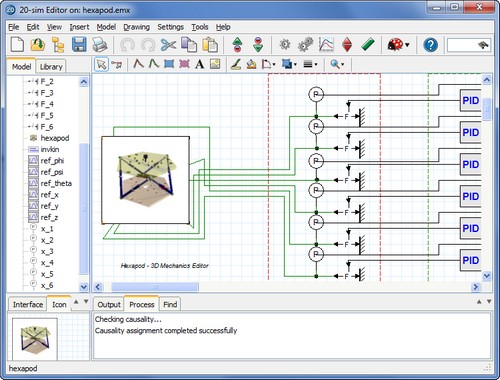This screenshot has width=500, height=380.
Task: Open the View menu
Action: (54, 27)
